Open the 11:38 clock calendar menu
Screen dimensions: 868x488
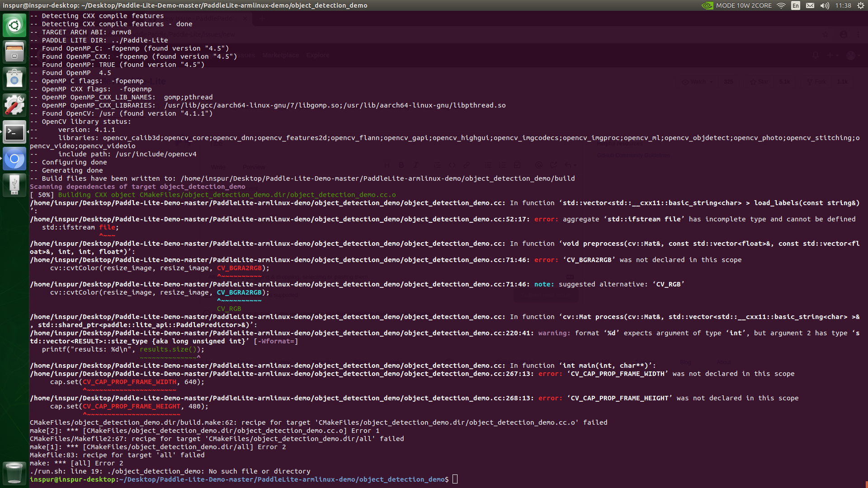[x=843, y=5]
